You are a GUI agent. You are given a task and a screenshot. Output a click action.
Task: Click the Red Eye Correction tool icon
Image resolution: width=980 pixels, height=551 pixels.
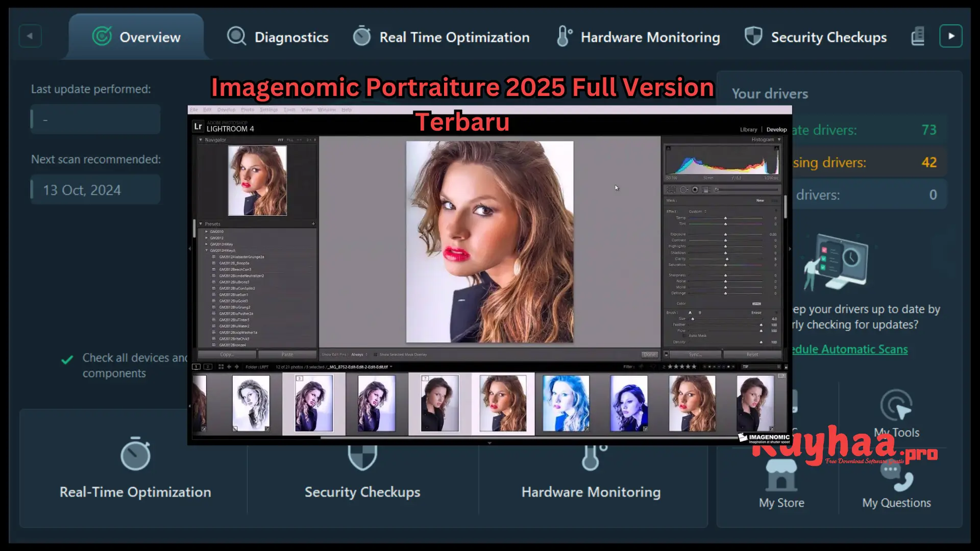695,190
